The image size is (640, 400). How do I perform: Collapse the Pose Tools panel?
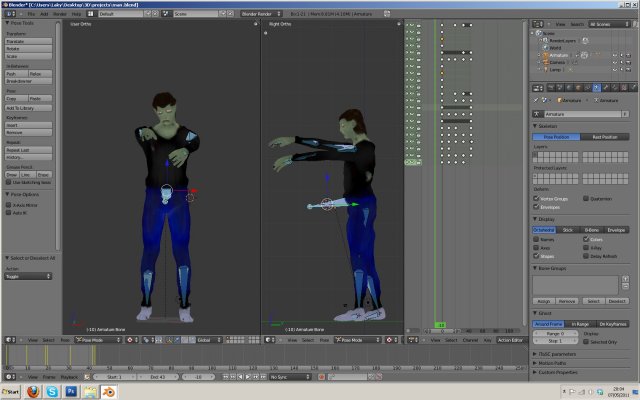[7, 23]
